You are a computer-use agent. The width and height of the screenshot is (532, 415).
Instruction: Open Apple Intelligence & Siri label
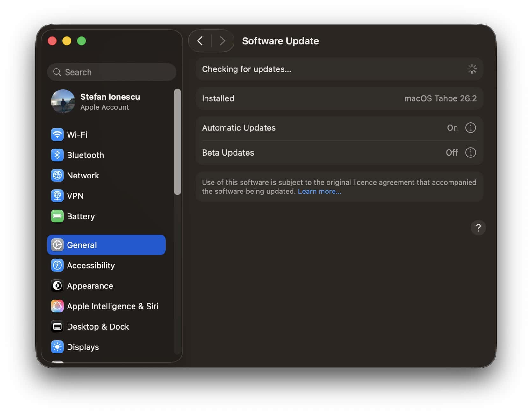[x=112, y=306]
